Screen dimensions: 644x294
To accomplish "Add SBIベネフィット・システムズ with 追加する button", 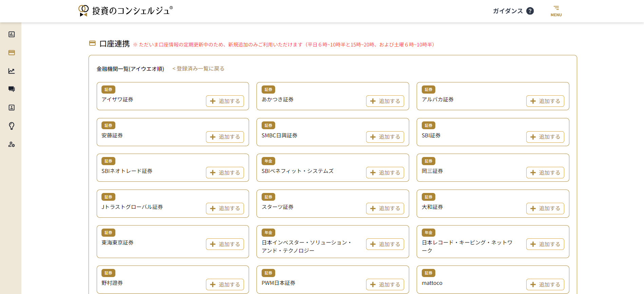I will click(x=385, y=173).
